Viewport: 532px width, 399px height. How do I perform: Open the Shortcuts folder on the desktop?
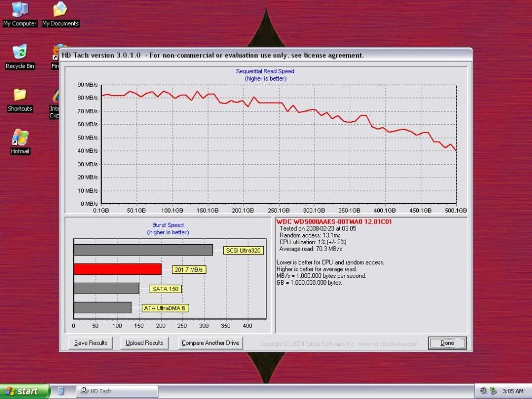click(x=19, y=99)
